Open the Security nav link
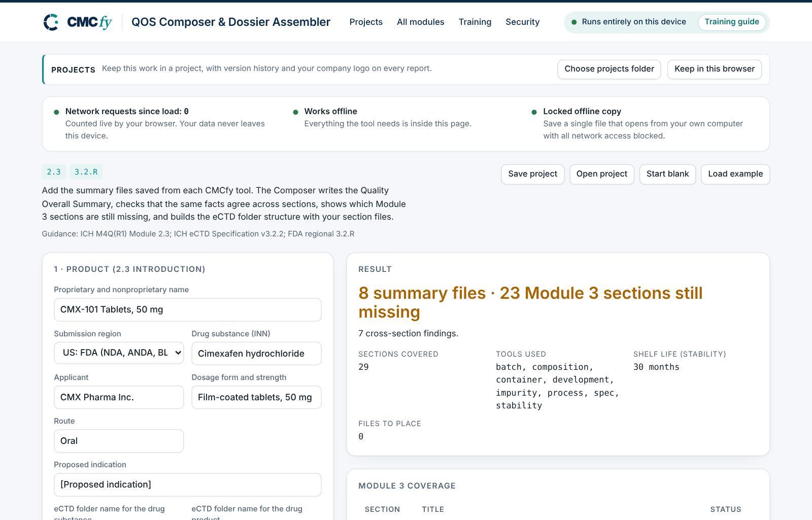 pos(522,22)
